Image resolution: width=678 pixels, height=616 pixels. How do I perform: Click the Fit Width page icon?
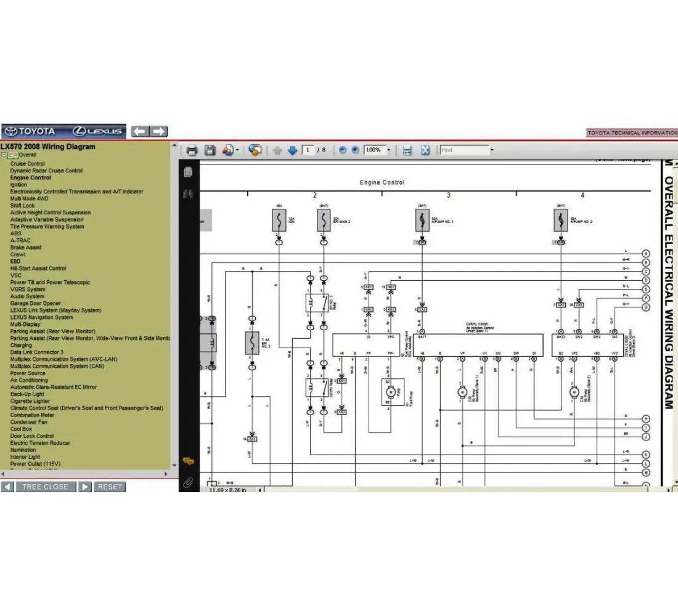tap(407, 150)
